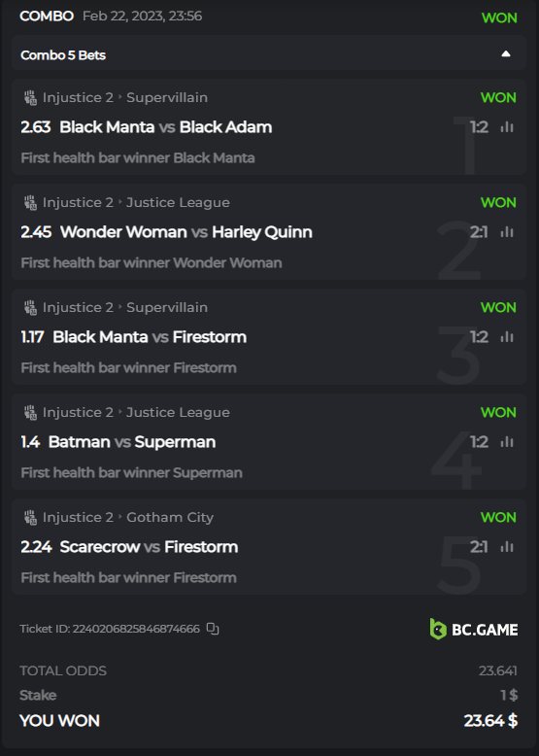Click the BC.GAME logo
The width and height of the screenshot is (539, 756).
tap(474, 630)
